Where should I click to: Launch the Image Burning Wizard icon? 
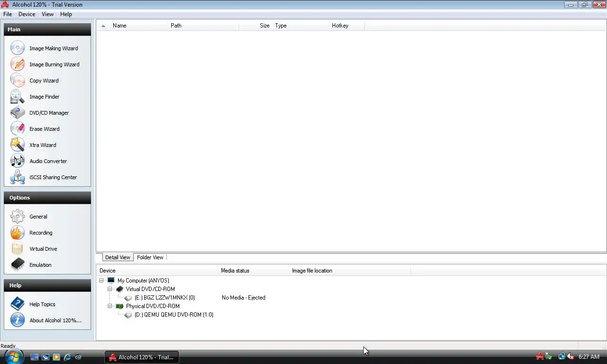pos(18,64)
